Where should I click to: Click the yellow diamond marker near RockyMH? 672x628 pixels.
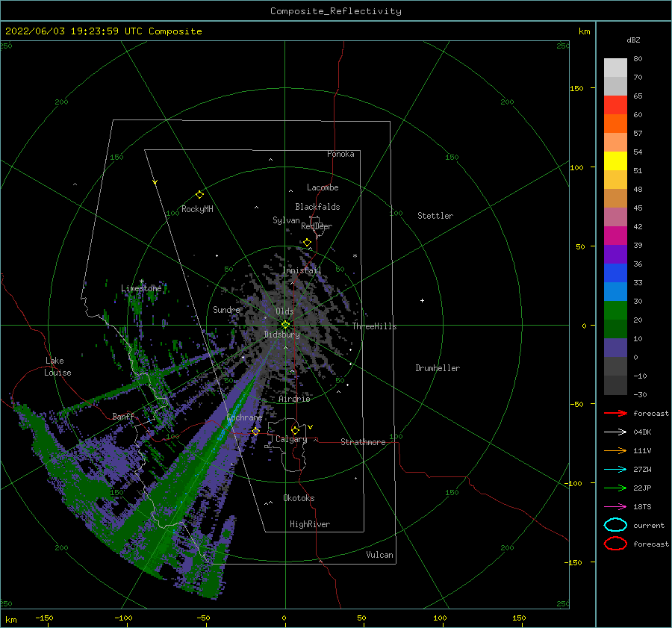199,195
